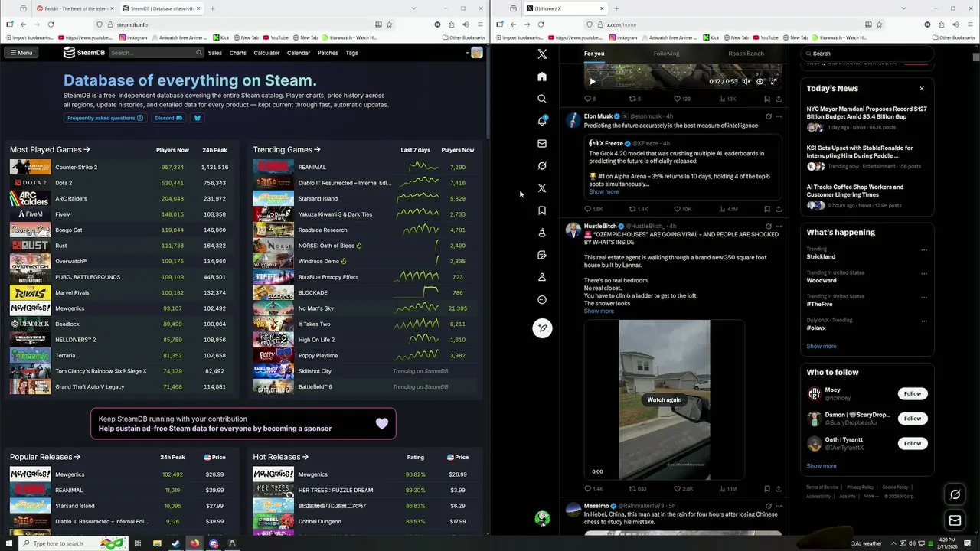Click Watch again on house video

(x=664, y=399)
